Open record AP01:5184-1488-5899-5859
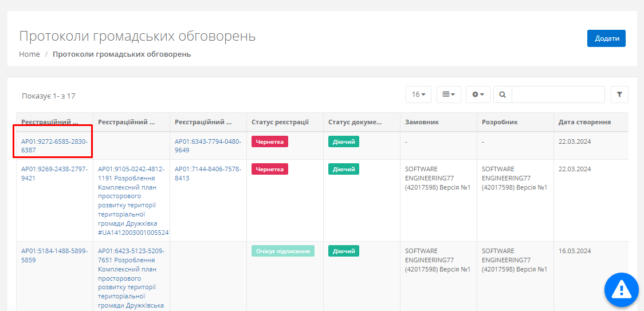This screenshot has width=644, height=311. tap(54, 255)
